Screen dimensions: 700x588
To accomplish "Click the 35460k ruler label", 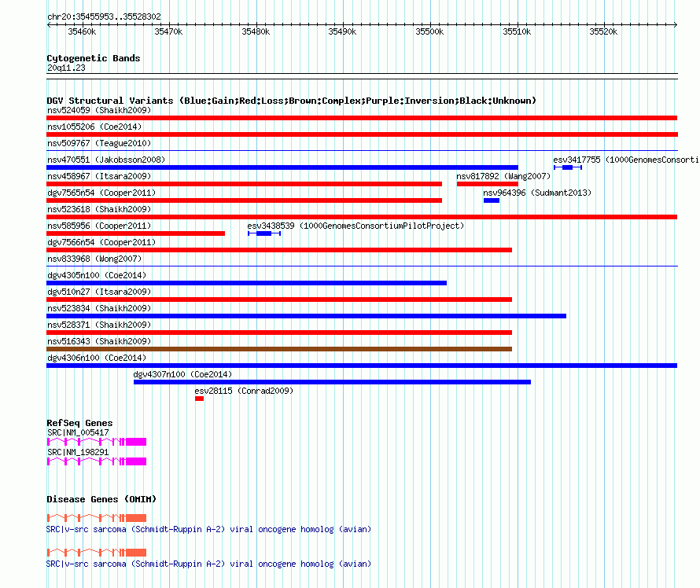I will coord(82,31).
